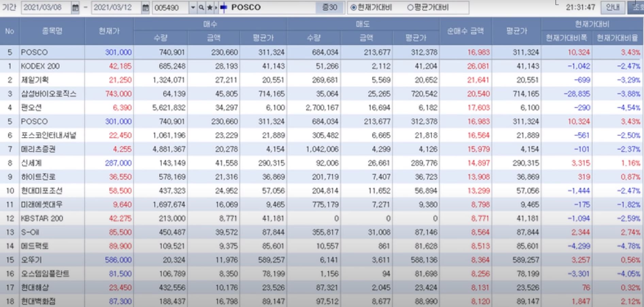Select the 현대해상 stock name

pyautogui.click(x=35, y=288)
